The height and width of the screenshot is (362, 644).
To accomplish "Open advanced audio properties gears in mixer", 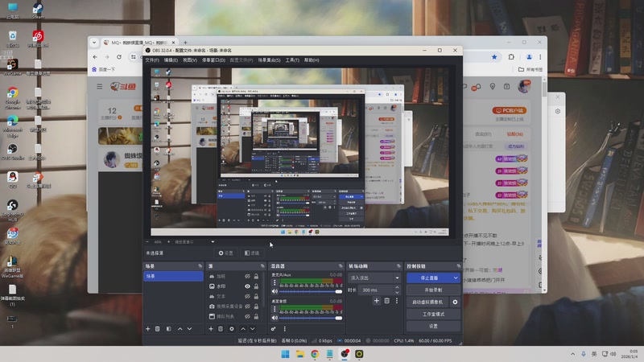I will (x=274, y=329).
